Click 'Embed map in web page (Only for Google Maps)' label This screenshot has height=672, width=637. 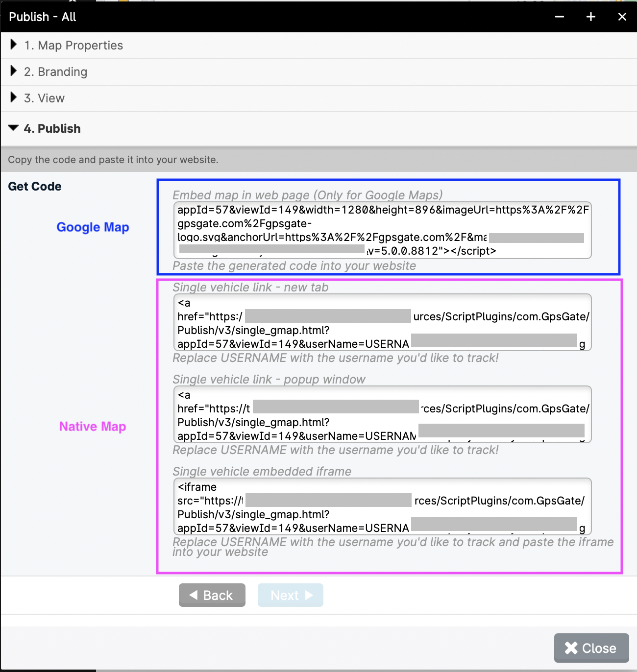(308, 195)
